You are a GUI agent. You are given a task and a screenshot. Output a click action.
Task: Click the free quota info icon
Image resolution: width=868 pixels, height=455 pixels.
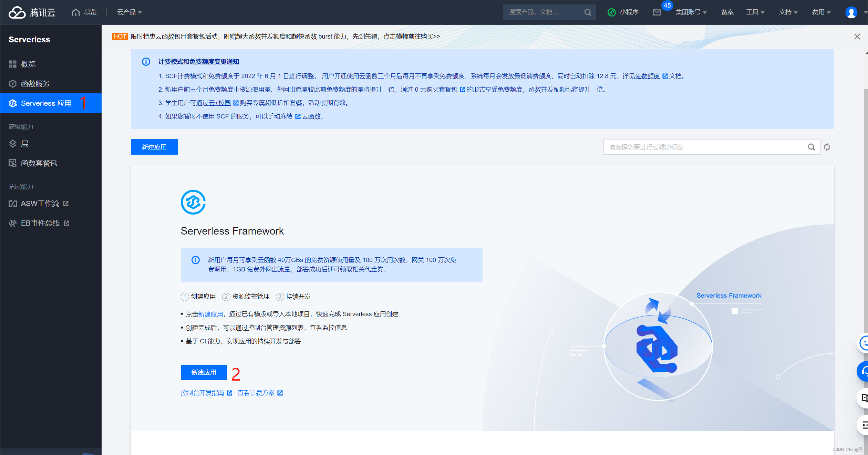click(196, 260)
